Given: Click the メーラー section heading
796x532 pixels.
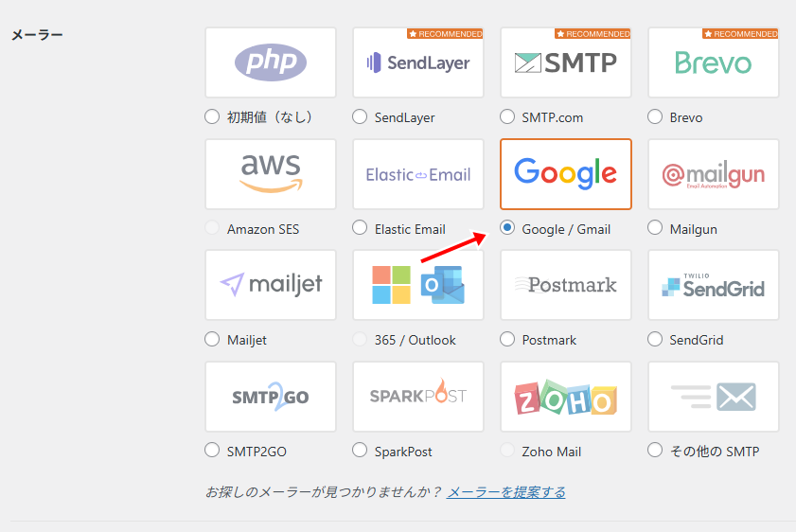Looking at the screenshot, I should click(37, 35).
